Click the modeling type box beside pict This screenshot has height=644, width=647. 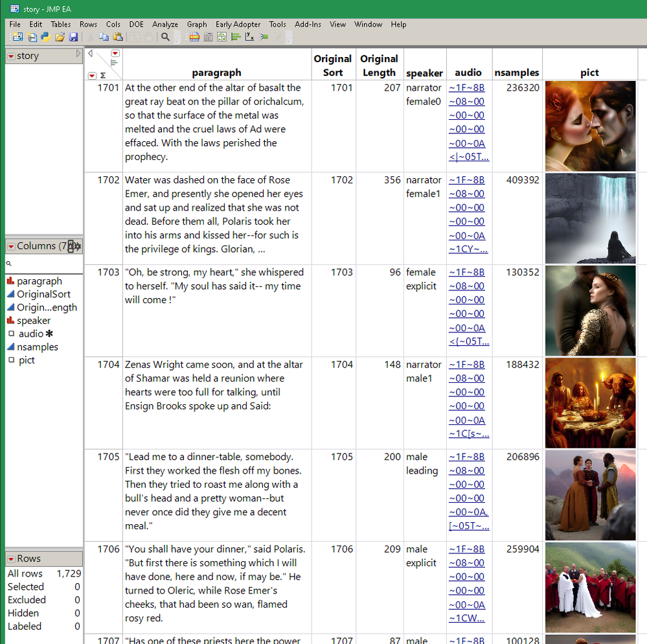11,360
